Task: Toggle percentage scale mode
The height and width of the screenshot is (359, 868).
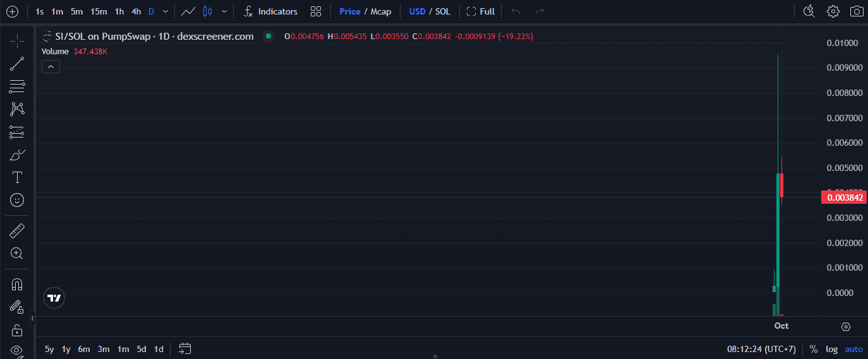Action: 813,349
